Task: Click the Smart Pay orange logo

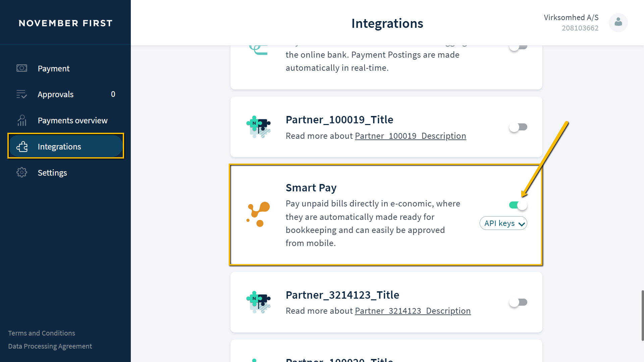Action: click(258, 215)
